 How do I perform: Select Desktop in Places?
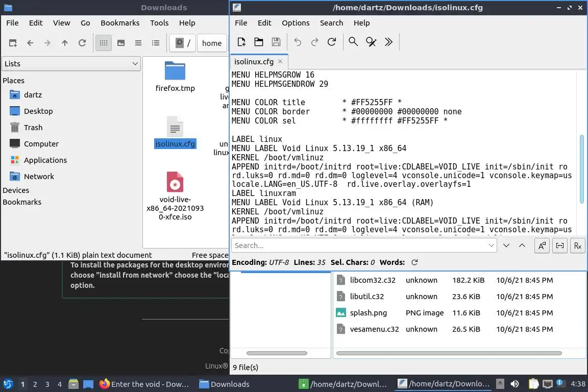tap(38, 111)
